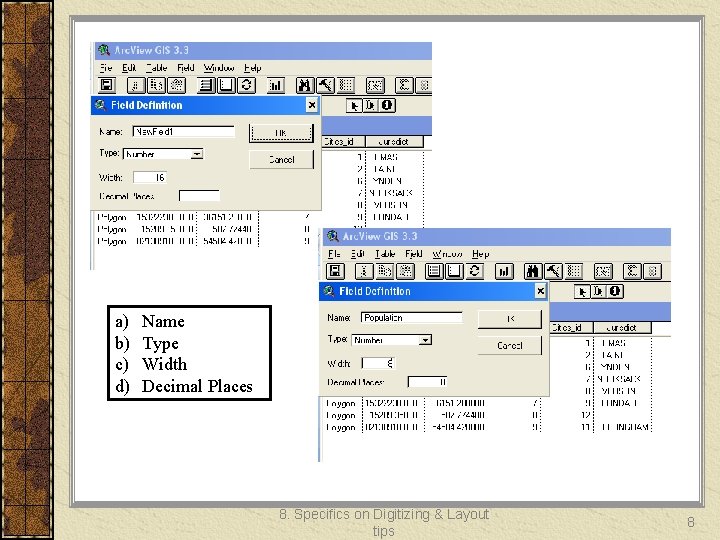Open Window menu in Population window

pos(447,254)
